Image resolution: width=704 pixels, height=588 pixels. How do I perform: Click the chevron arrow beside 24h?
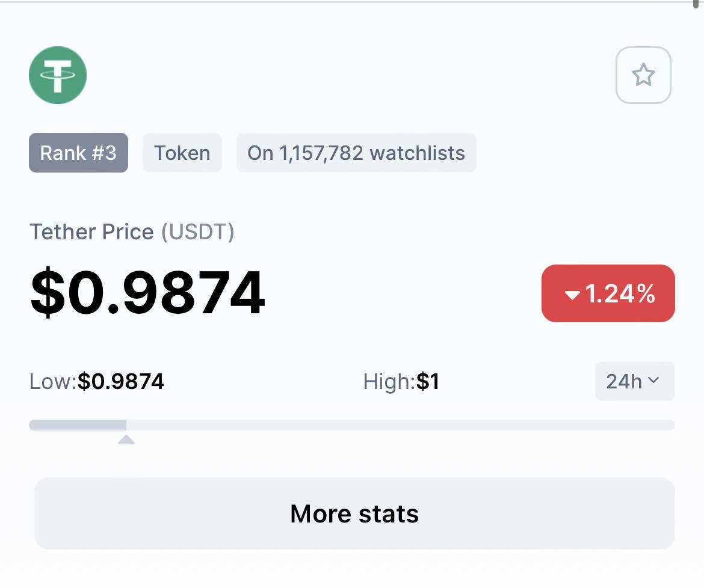(654, 381)
